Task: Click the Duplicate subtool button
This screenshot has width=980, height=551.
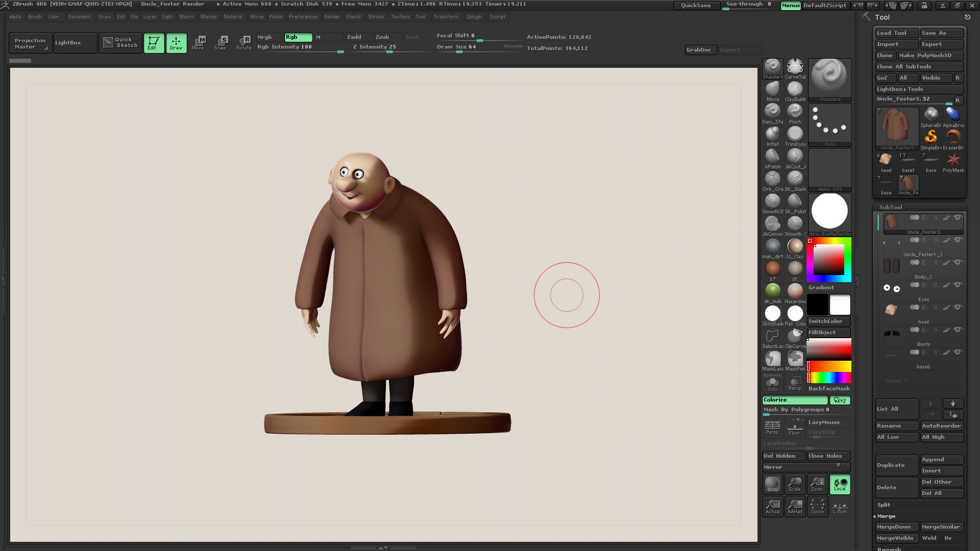Action: click(x=897, y=465)
